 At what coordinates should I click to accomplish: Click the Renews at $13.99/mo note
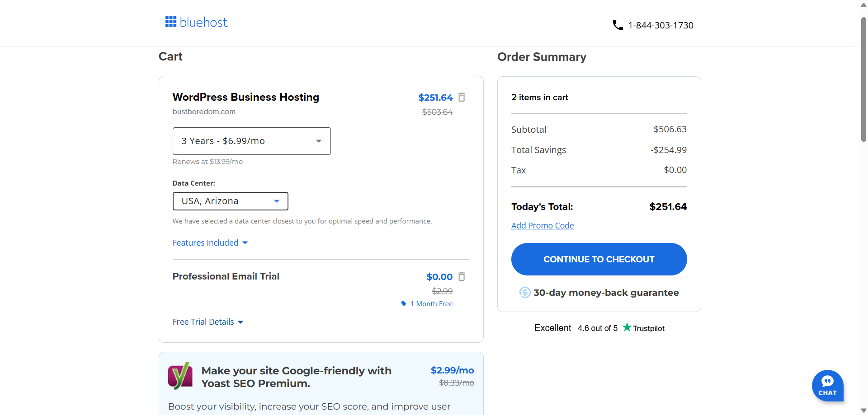pyautogui.click(x=208, y=161)
